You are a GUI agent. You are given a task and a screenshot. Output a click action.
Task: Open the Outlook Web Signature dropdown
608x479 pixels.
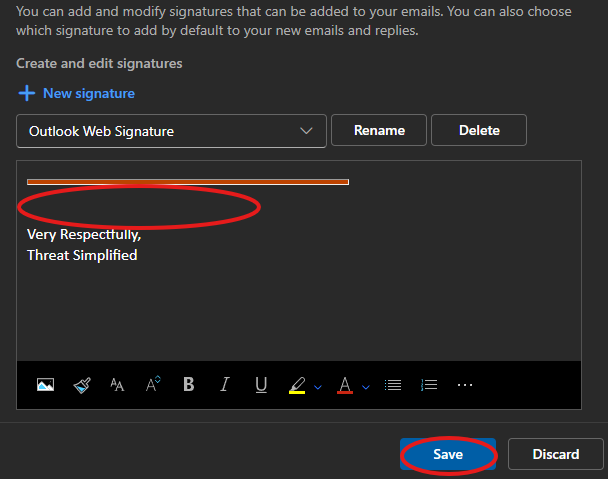tap(171, 131)
